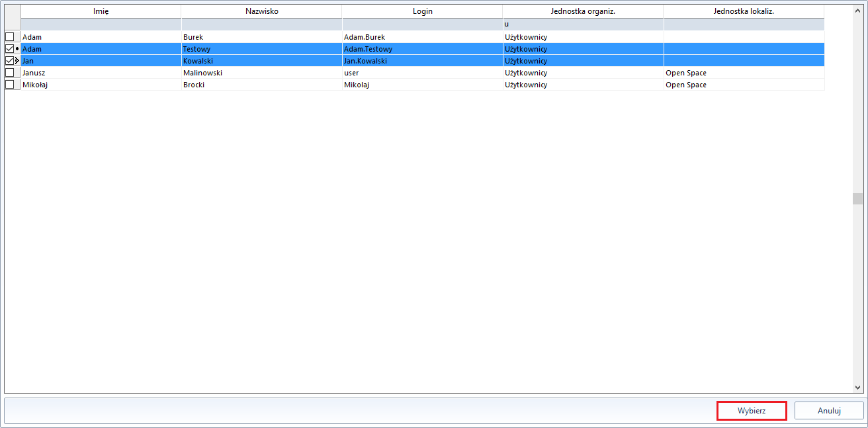Click the vertical scrollbar thumb
868x428 pixels.
tap(857, 199)
